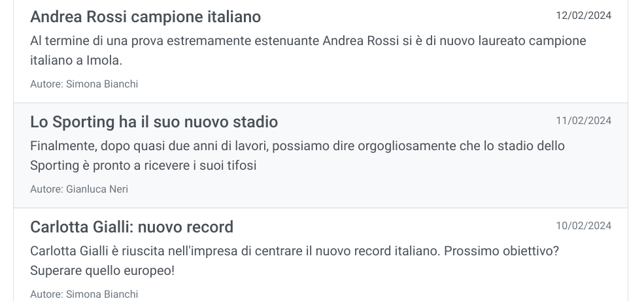Viewport: 644px width, 301px height.
Task: Click the date 11/02/2024
Action: pos(583,121)
